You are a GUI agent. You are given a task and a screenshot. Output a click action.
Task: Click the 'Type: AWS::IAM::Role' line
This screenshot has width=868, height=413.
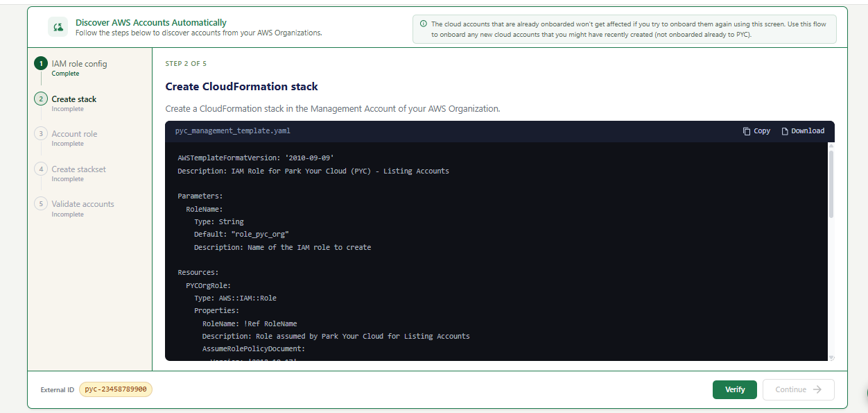point(235,298)
